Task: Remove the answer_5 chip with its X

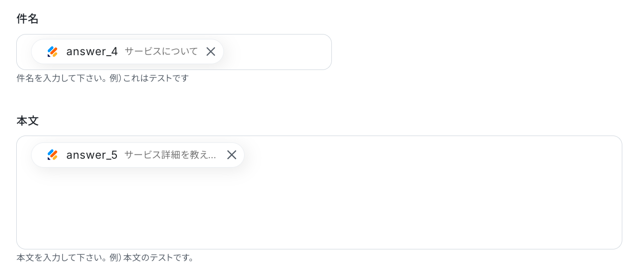Action: click(x=232, y=155)
